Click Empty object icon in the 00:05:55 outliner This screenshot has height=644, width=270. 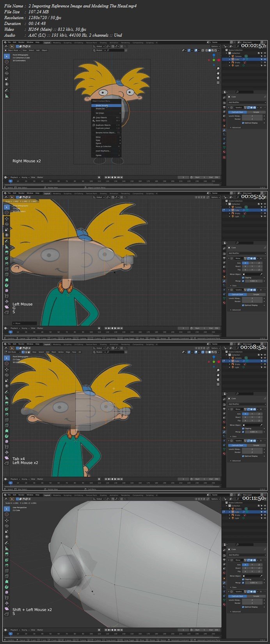tap(233, 213)
